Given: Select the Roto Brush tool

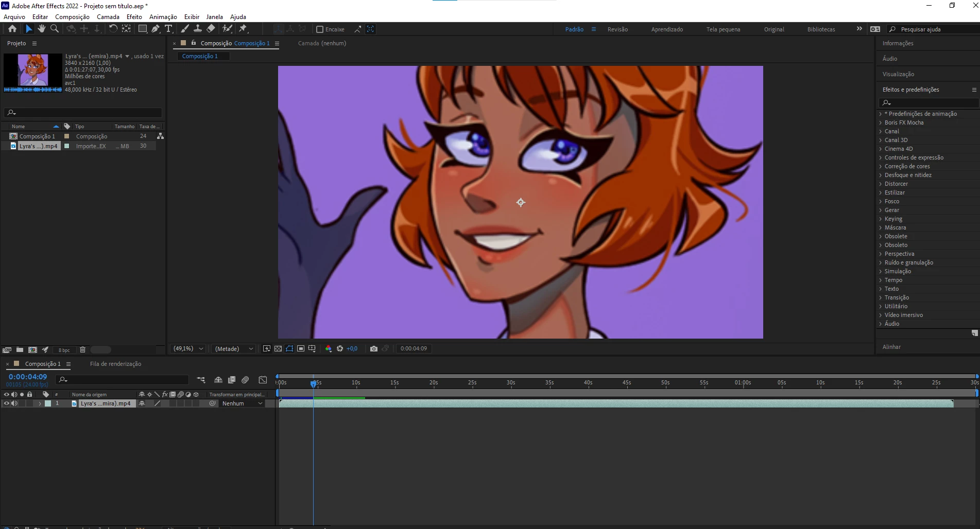Looking at the screenshot, I should pyautogui.click(x=227, y=29).
